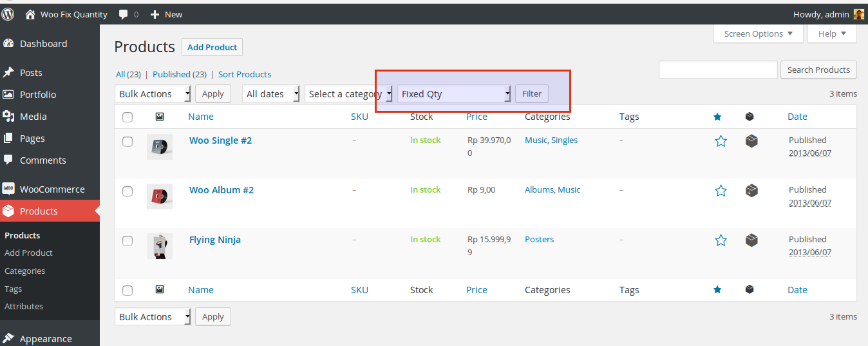868x346 pixels.
Task: Click the Add Product button beside heading
Action: [x=212, y=47]
